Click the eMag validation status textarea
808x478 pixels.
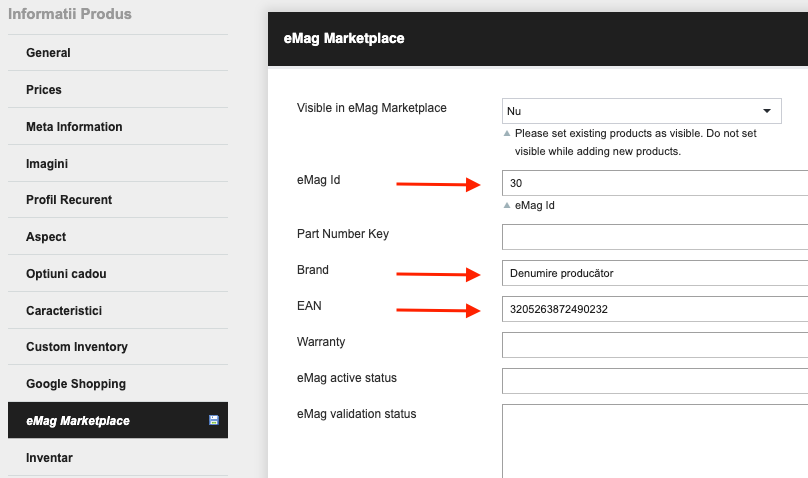[655, 441]
